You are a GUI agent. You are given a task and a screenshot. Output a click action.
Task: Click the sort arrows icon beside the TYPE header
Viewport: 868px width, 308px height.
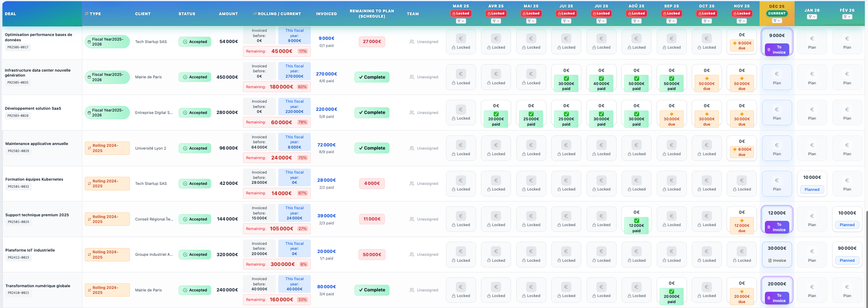[87, 14]
